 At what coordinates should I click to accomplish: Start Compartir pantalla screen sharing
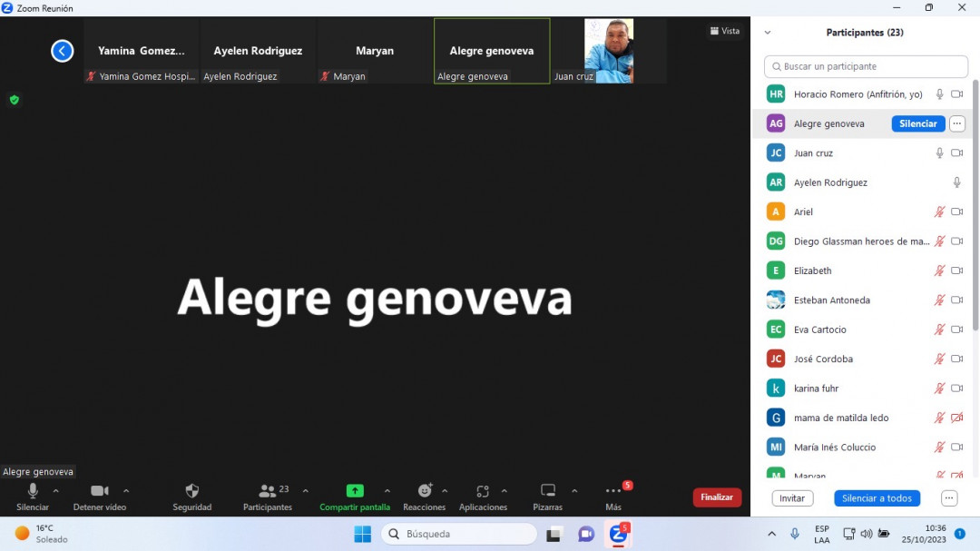pyautogui.click(x=355, y=497)
